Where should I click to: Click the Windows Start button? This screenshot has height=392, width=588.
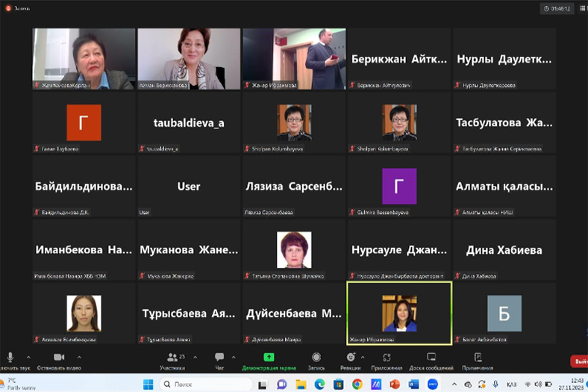pos(148,384)
